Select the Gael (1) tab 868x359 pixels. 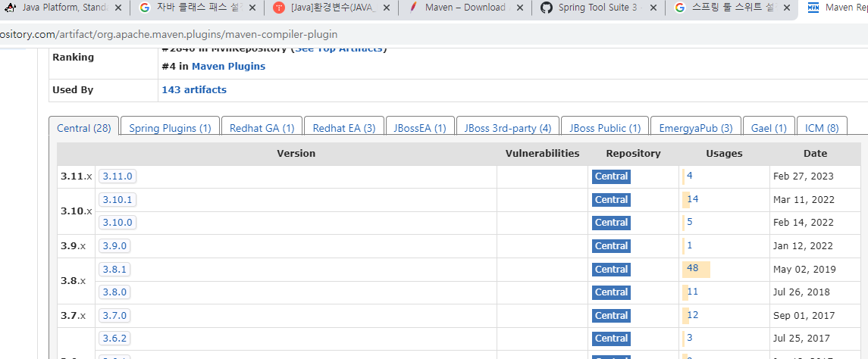(x=769, y=128)
